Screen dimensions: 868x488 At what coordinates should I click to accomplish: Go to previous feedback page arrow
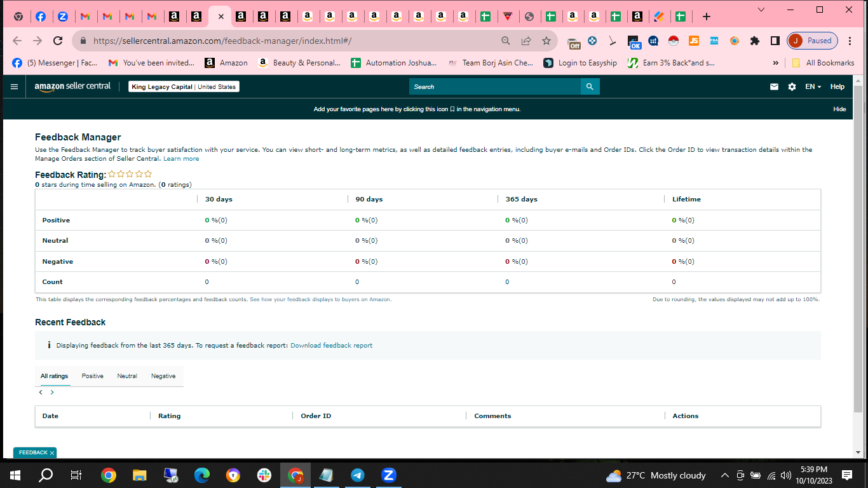(x=41, y=393)
